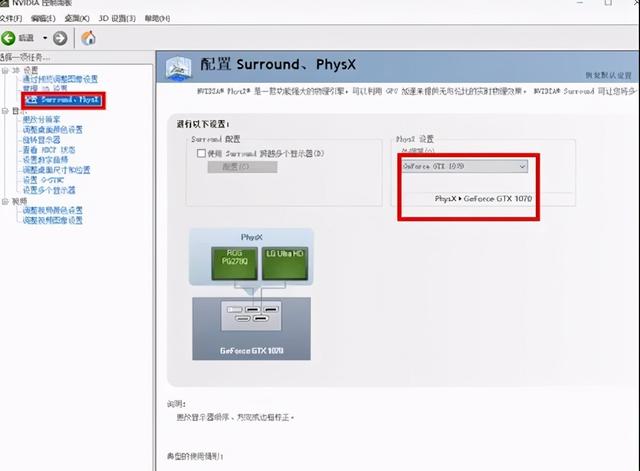Collapse the 显示 tree node
The width and height of the screenshot is (640, 471).
point(5,111)
